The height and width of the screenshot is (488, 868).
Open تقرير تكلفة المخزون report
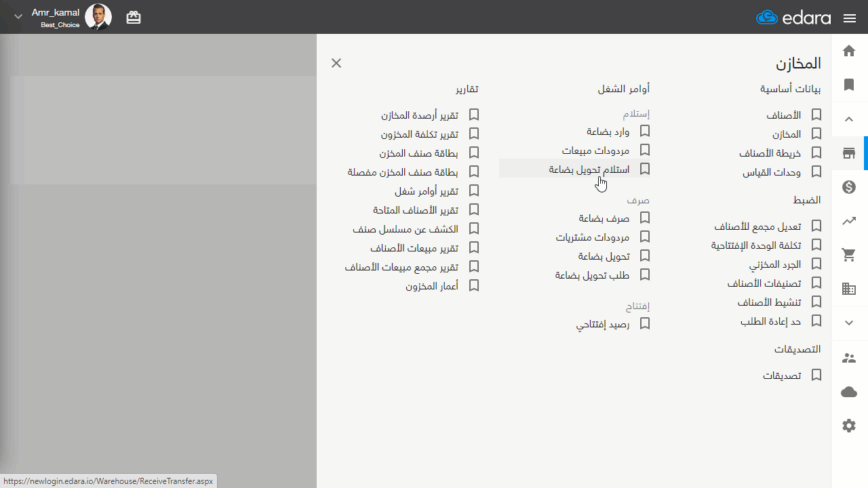pyautogui.click(x=420, y=134)
